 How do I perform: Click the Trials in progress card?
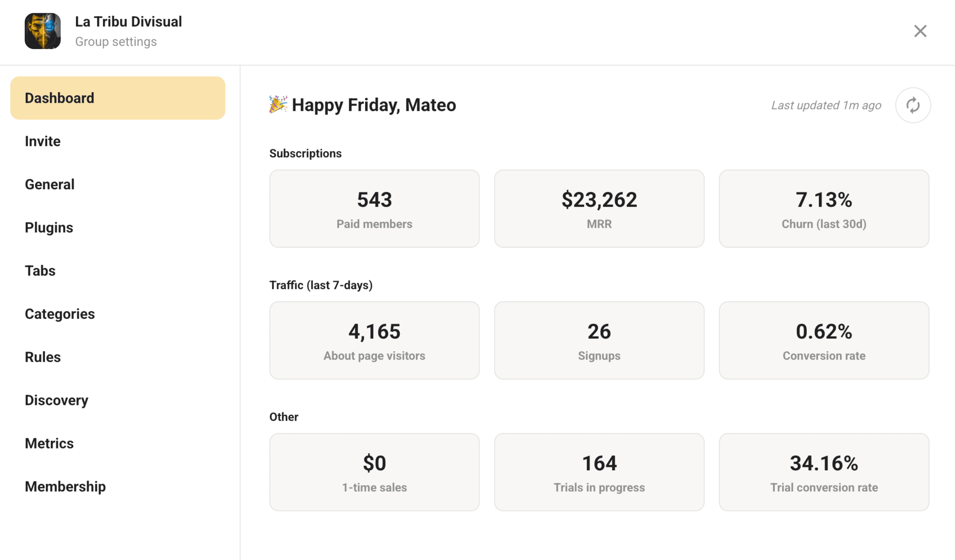(599, 473)
